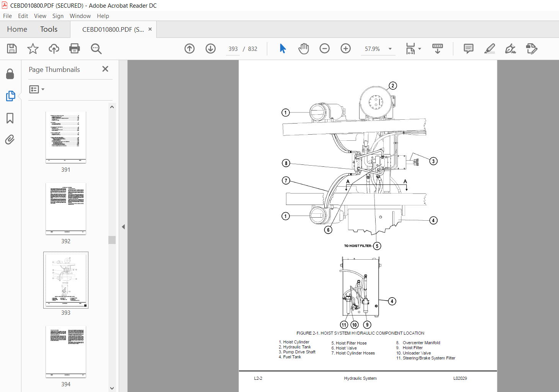Select page 393 thumbnail
The image size is (559, 392).
tap(66, 280)
